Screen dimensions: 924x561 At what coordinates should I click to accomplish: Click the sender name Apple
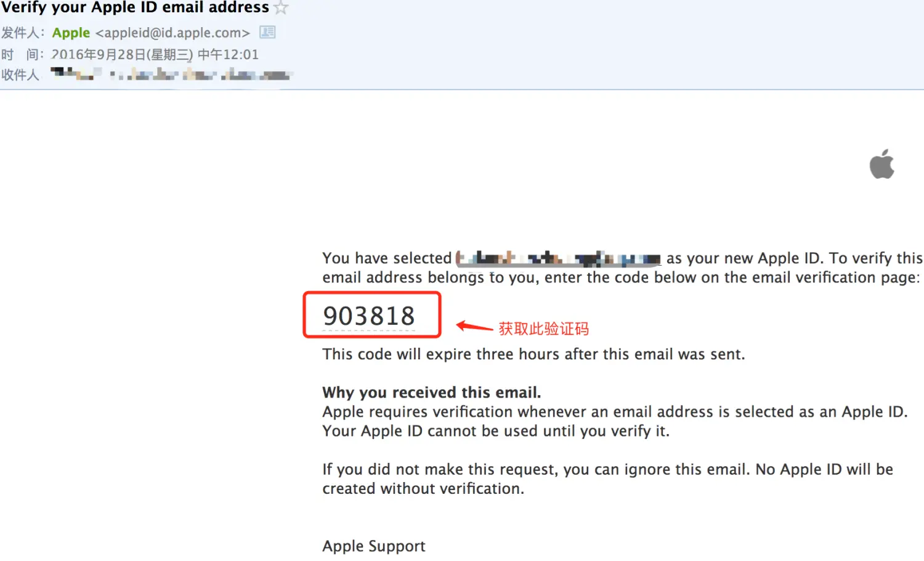pyautogui.click(x=71, y=33)
